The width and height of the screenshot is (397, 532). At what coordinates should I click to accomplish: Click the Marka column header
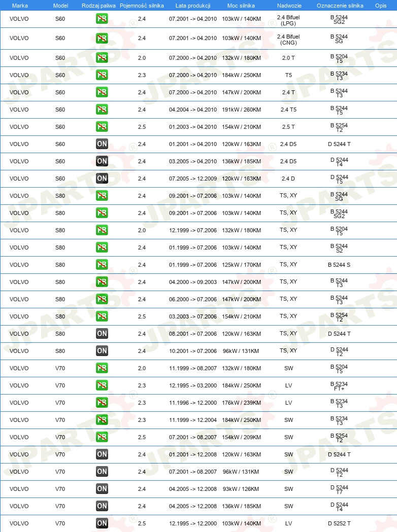pyautogui.click(x=20, y=6)
